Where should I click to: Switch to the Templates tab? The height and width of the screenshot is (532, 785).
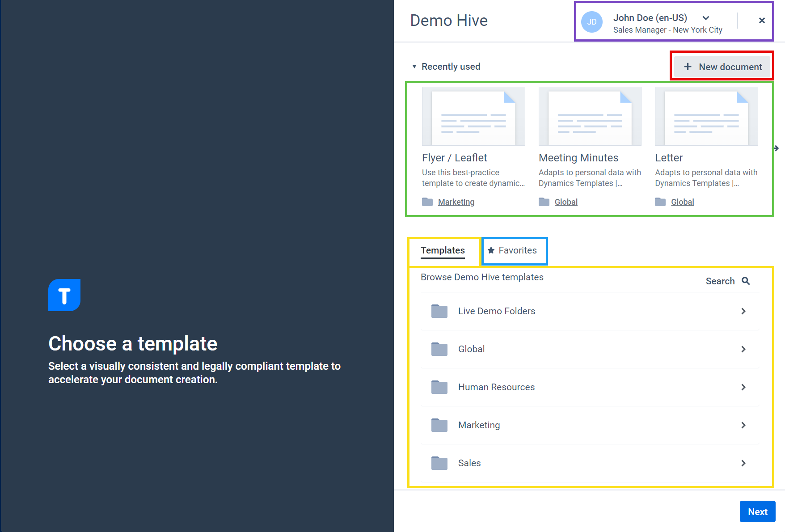tap(442, 250)
